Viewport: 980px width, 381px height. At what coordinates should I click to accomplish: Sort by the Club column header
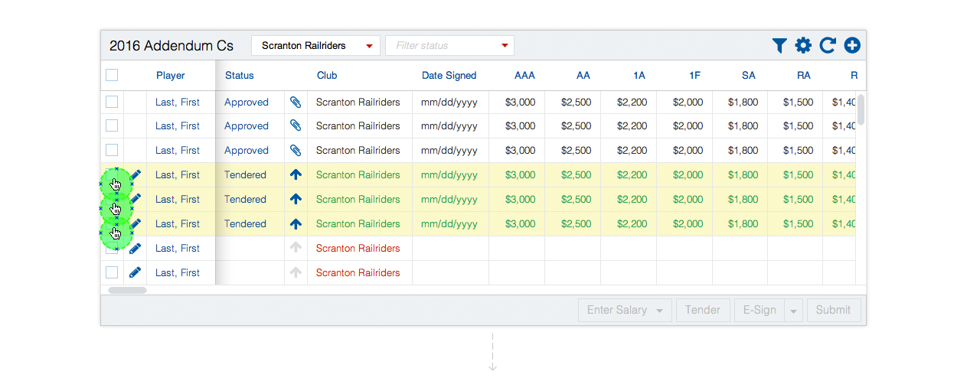coord(327,75)
